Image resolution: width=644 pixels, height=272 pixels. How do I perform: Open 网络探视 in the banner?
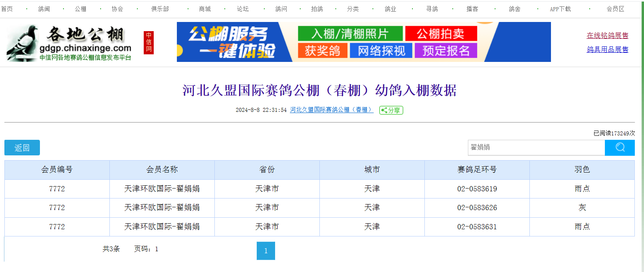381,51
